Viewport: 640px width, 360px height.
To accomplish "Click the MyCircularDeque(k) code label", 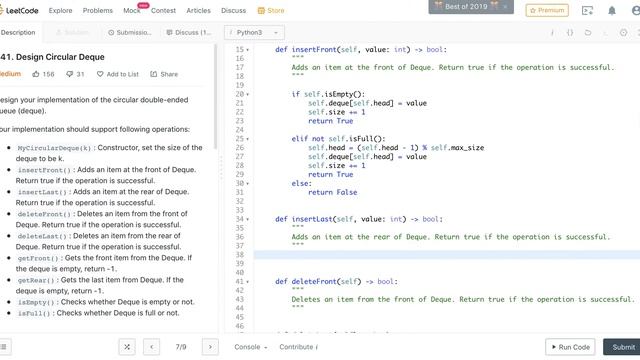I will pos(54,148).
